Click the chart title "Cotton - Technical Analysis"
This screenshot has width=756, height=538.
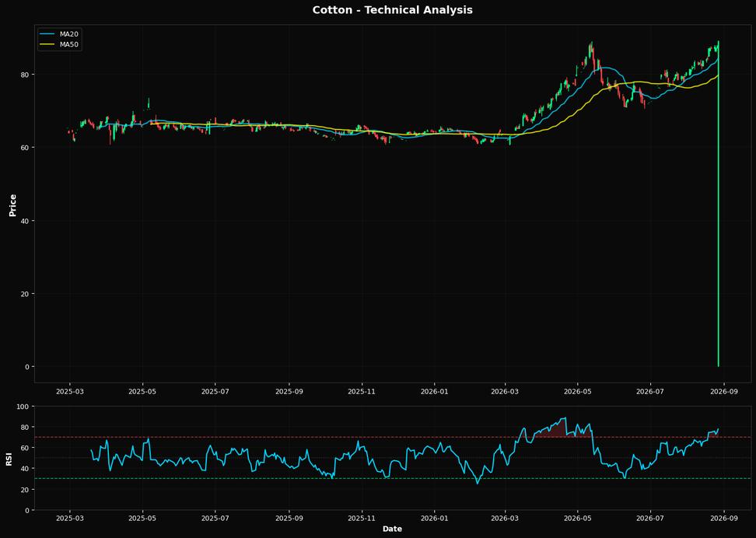tap(392, 9)
